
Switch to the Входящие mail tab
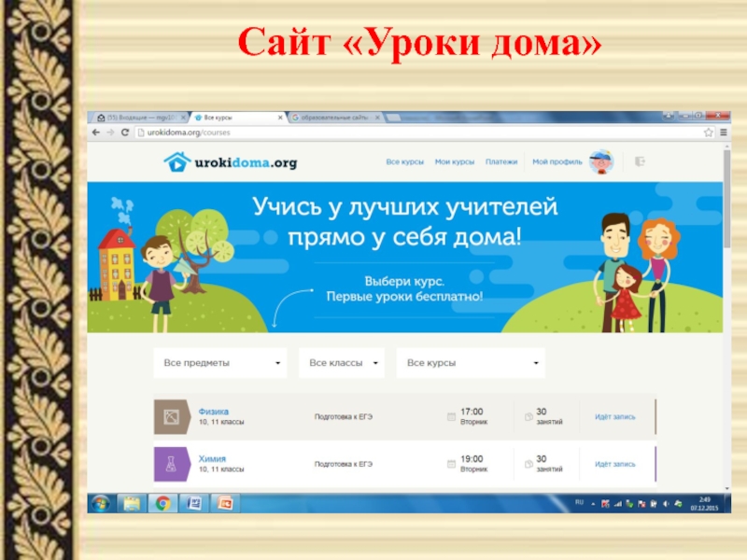click(x=140, y=118)
